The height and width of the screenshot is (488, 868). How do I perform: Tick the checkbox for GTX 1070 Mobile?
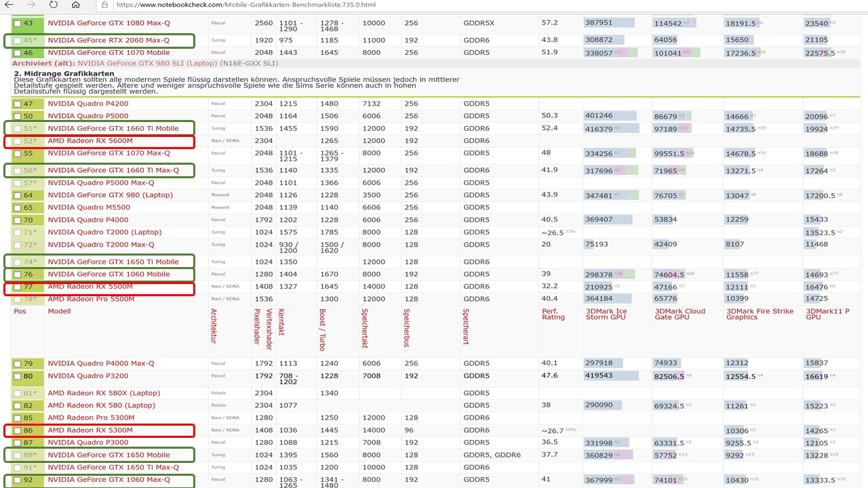click(x=18, y=53)
